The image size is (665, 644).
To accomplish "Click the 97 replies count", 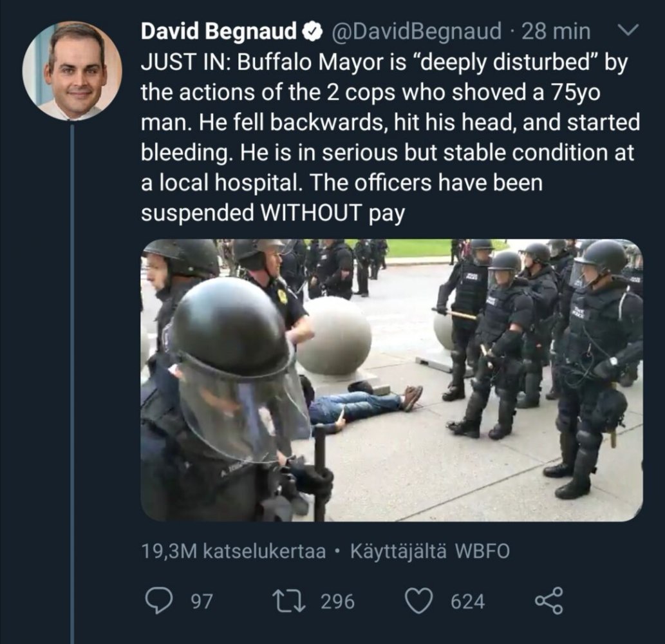I will coord(202,601).
